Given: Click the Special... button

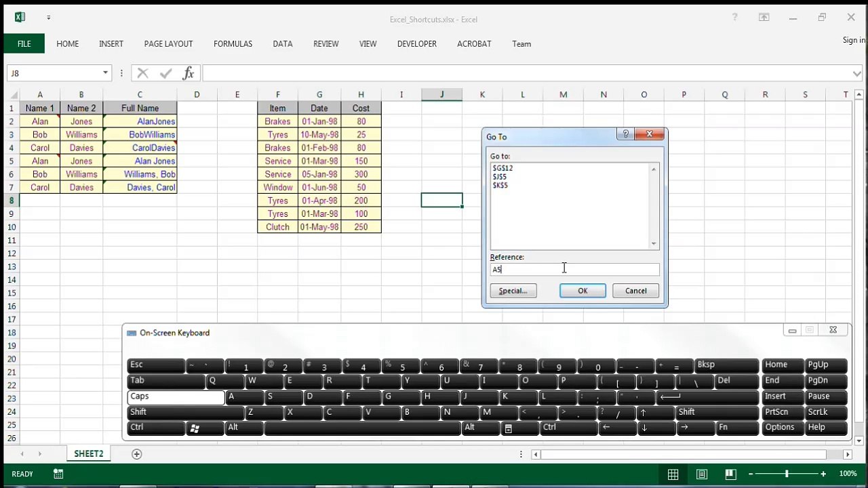Looking at the screenshot, I should (x=513, y=291).
